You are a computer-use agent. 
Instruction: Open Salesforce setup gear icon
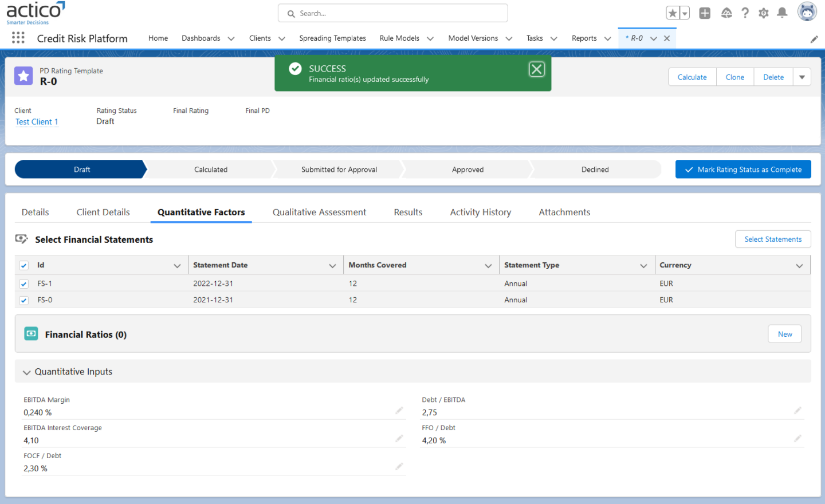pos(763,13)
